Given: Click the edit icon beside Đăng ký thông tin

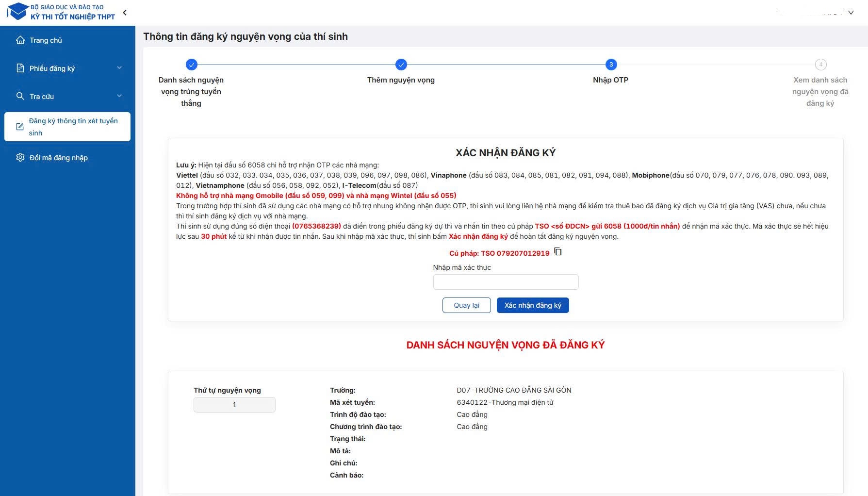Looking at the screenshot, I should click(x=20, y=127).
